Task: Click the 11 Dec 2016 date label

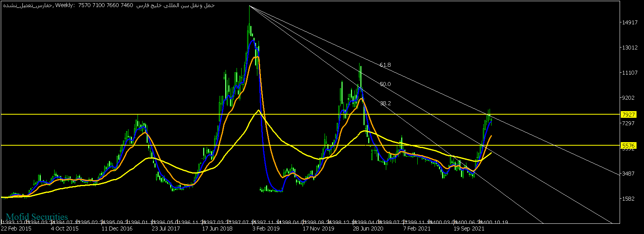Action: coord(117,229)
